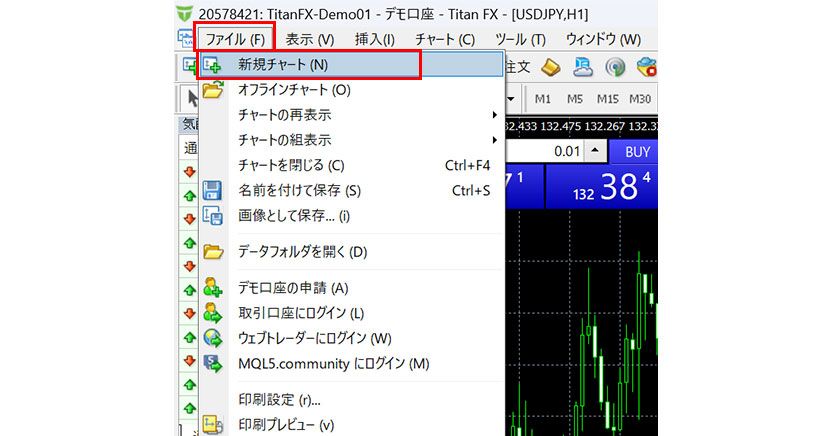Click the 取引口座にログイン icon
840x436 pixels.
pyautogui.click(x=213, y=314)
